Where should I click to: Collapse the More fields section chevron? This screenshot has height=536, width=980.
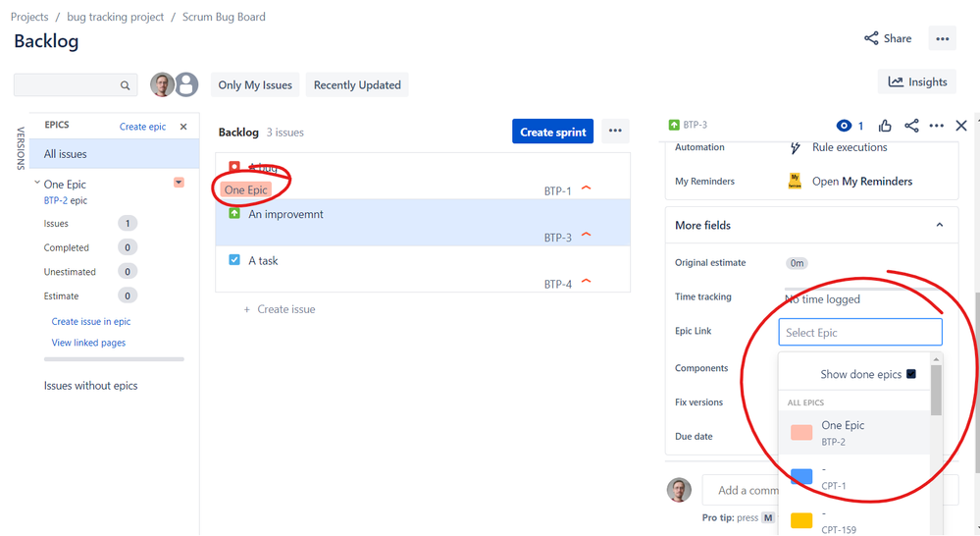click(x=940, y=225)
